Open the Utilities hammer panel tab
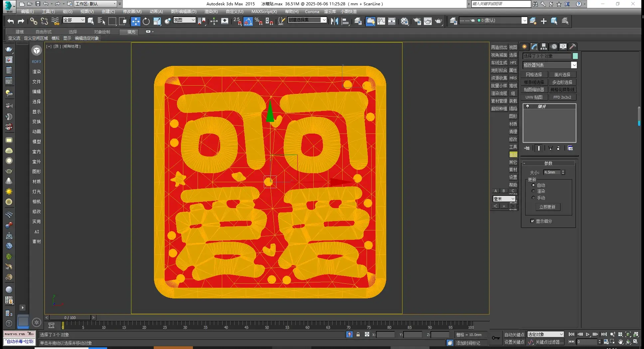Viewport: 644px width, 349px height. point(572,47)
